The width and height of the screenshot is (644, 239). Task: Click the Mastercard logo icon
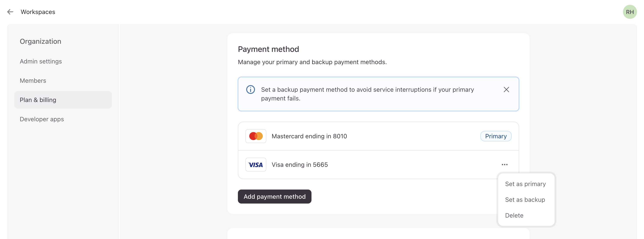256,136
